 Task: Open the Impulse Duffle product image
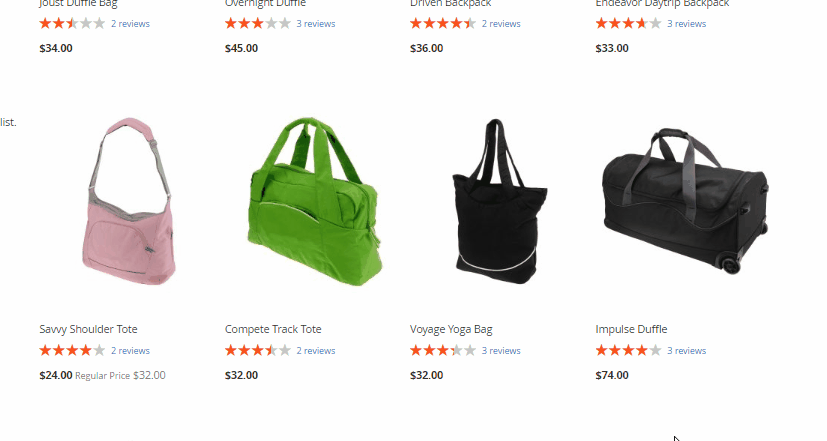click(x=685, y=200)
